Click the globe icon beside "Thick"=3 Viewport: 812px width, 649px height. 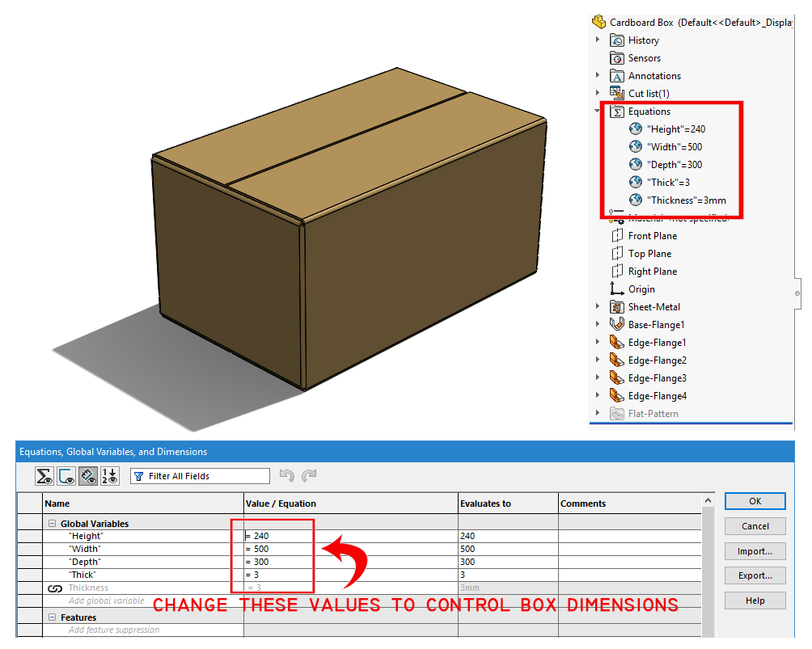pos(636,182)
